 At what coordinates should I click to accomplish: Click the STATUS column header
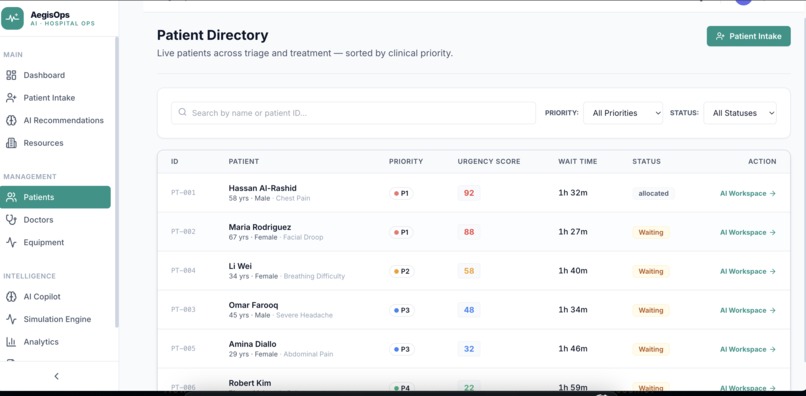click(646, 161)
